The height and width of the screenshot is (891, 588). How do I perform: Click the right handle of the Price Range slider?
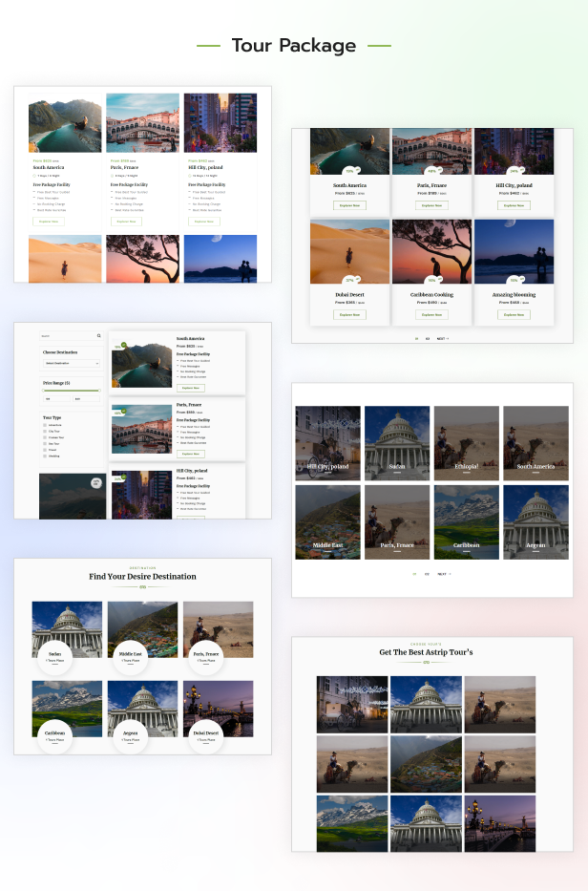[x=99, y=391]
